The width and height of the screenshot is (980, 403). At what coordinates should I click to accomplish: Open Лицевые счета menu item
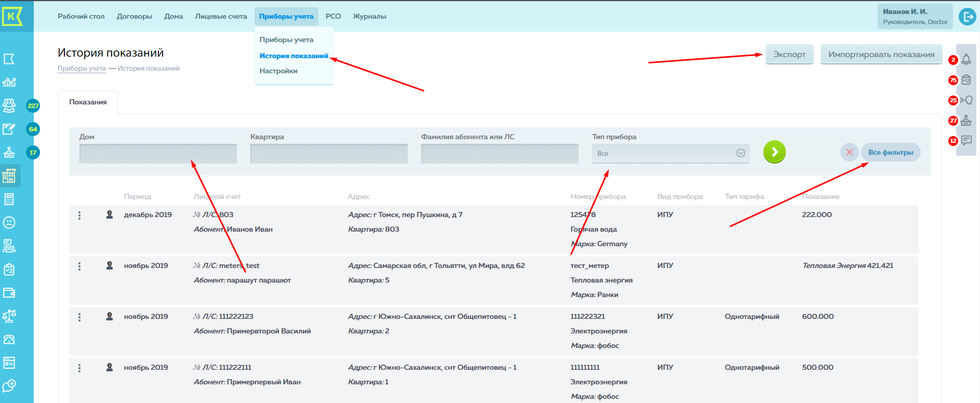[x=221, y=16]
